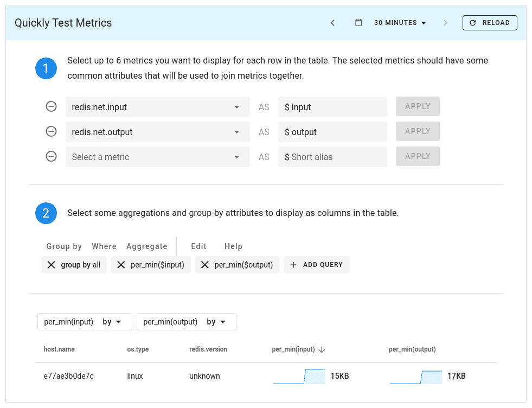The height and width of the screenshot is (408, 532).
Task: Open the 30 MINUTES time range dropdown
Action: click(x=400, y=23)
